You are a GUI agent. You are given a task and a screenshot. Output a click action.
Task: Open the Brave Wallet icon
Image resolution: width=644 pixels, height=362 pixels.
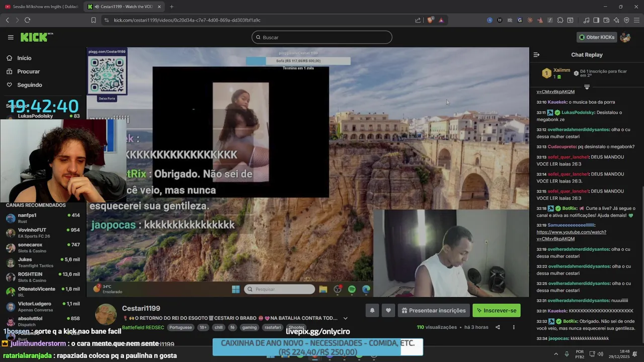606,20
